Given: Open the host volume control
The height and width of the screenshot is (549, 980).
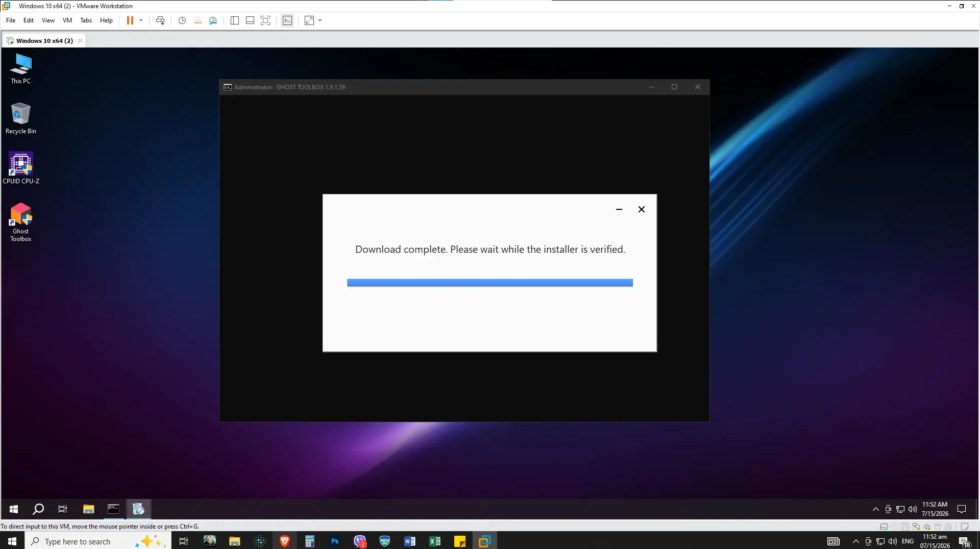Looking at the screenshot, I should 893,541.
